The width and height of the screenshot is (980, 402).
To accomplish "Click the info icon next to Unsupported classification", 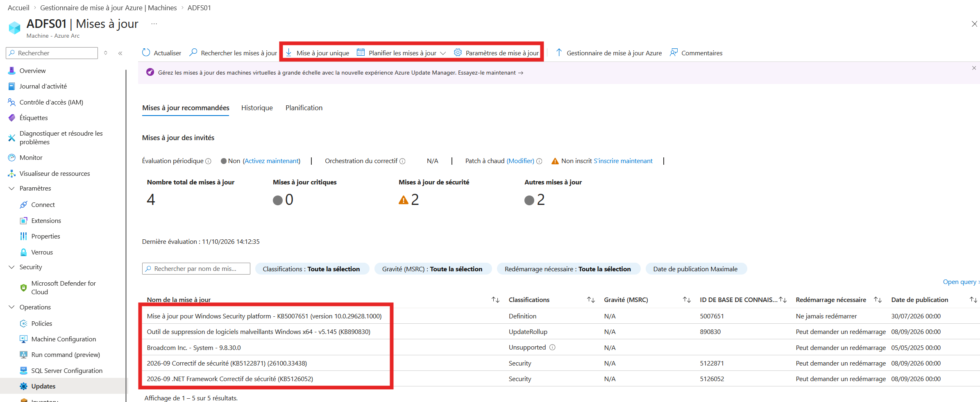I will coord(552,347).
